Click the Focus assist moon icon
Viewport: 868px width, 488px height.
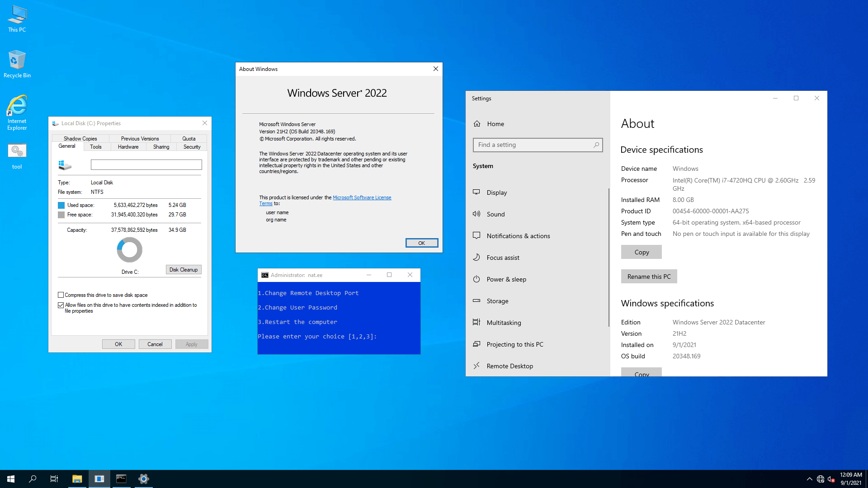476,257
